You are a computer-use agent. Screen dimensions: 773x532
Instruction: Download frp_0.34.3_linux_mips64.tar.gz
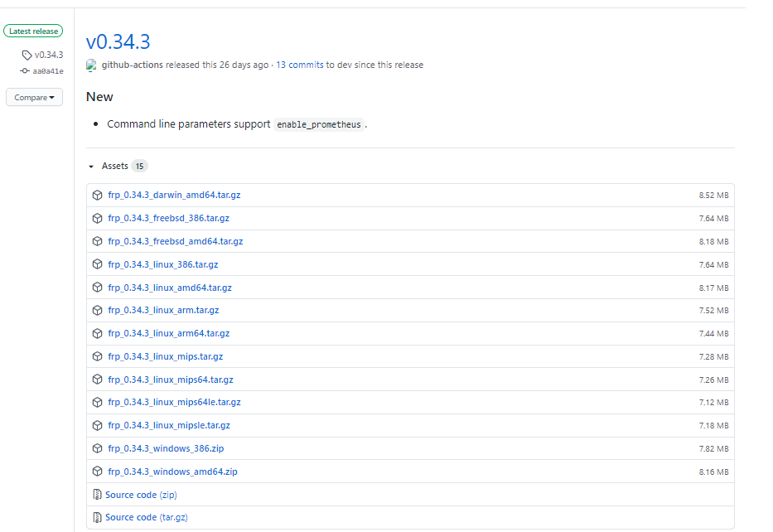pos(171,380)
